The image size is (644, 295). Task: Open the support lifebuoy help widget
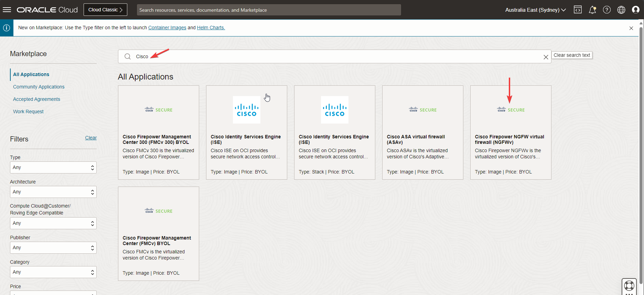pyautogui.click(x=629, y=286)
